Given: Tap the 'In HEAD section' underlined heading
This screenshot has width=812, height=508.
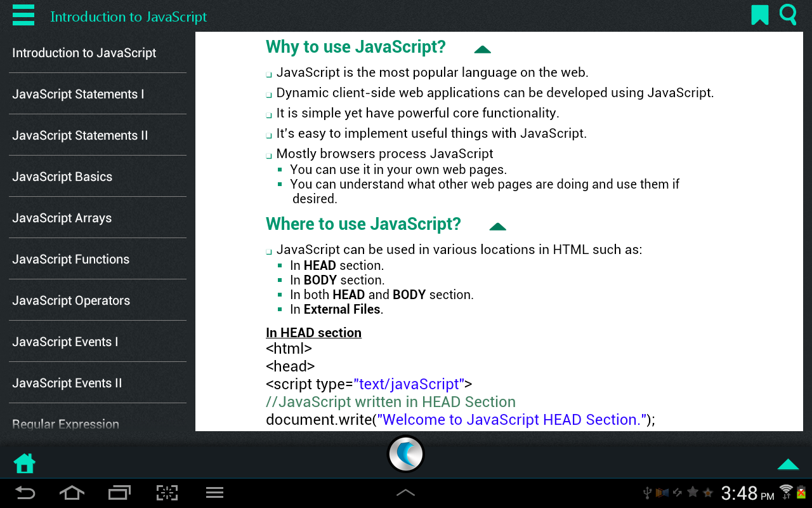Looking at the screenshot, I should (x=313, y=333).
